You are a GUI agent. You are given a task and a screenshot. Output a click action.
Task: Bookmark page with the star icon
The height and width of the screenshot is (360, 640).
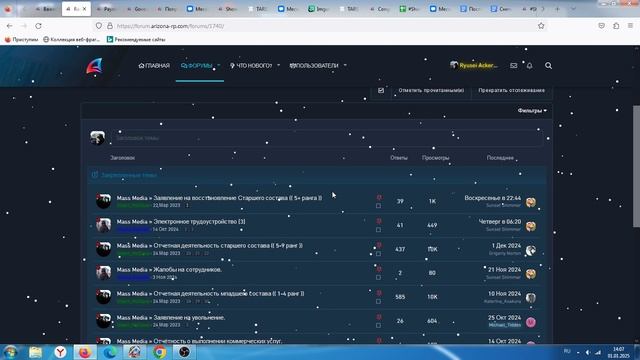[x=541, y=26]
